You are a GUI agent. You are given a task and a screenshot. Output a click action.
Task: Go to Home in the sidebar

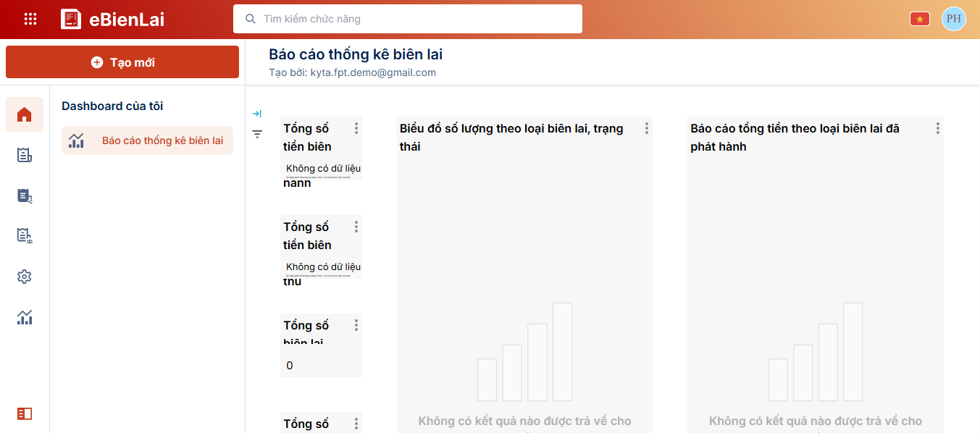(25, 114)
